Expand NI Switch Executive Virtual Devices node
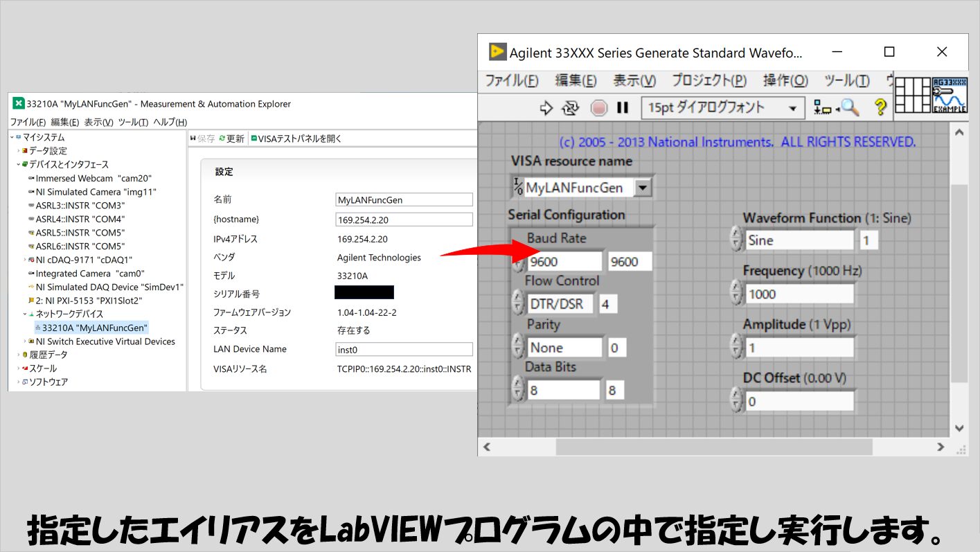 [25, 341]
